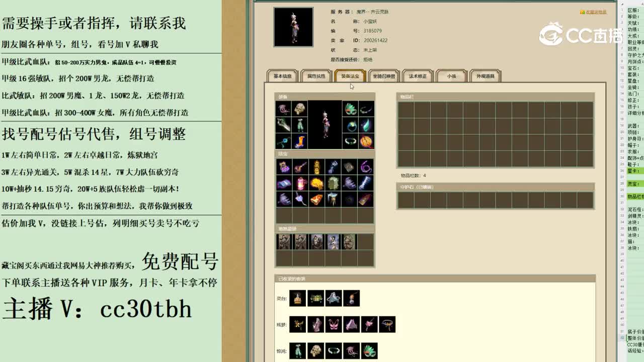
Task: Click the pink lantern talisman
Action: pyautogui.click(x=300, y=183)
